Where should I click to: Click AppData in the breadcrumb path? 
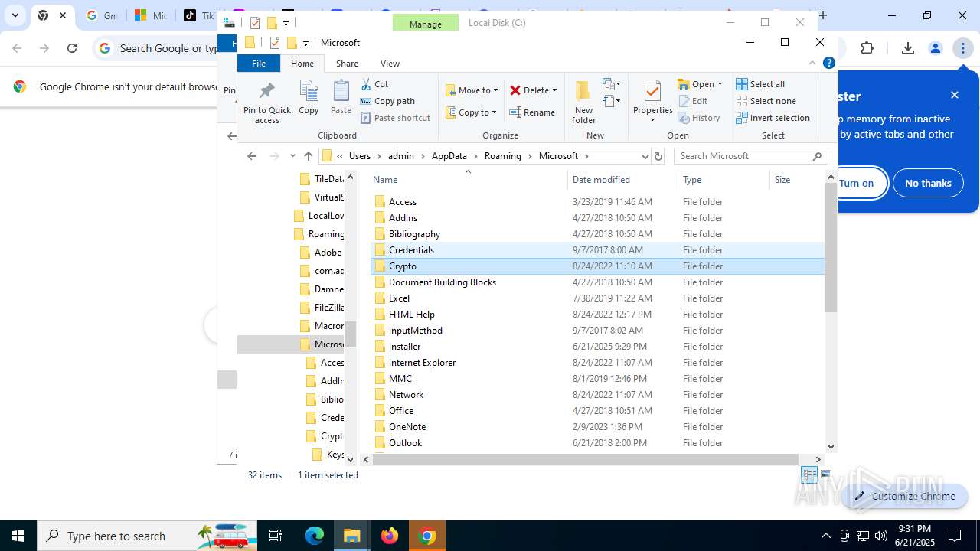pos(449,156)
